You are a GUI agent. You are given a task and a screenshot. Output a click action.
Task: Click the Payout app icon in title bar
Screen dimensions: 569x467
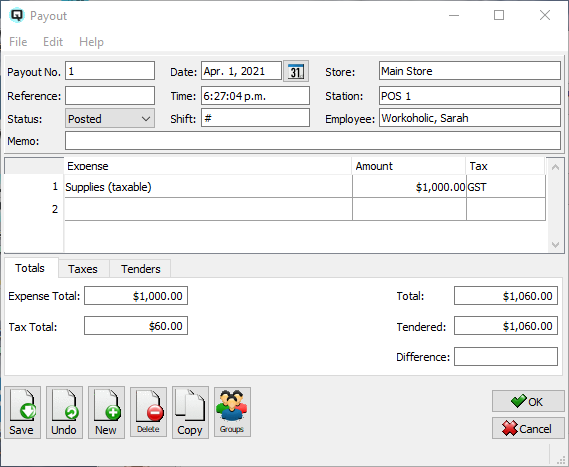[x=17, y=15]
